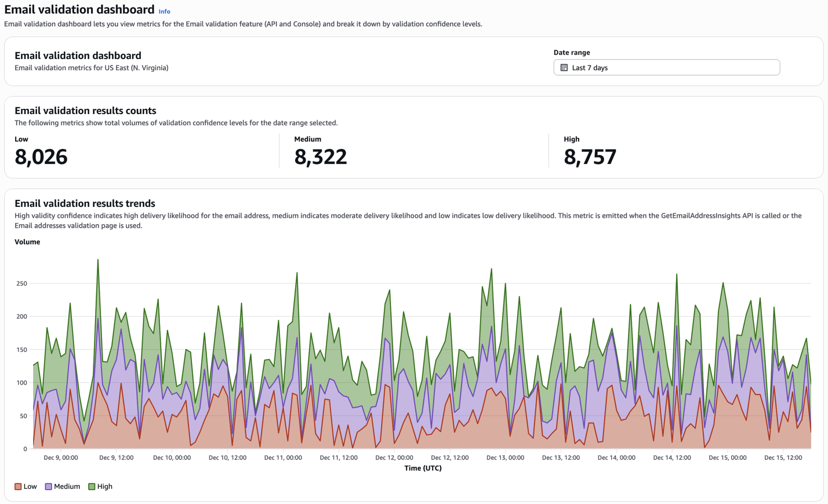The height and width of the screenshot is (504, 828).
Task: Toggle the Low series via its legend label
Action: pos(30,487)
